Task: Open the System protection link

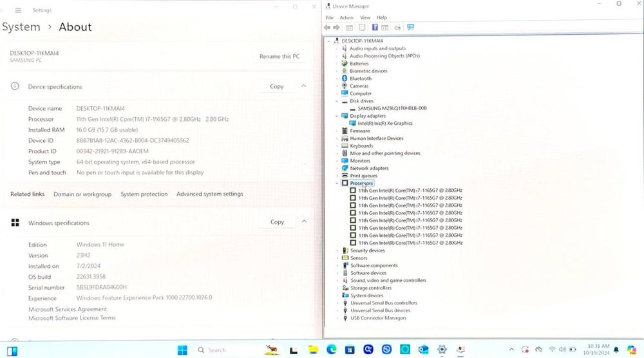Action: tap(144, 194)
